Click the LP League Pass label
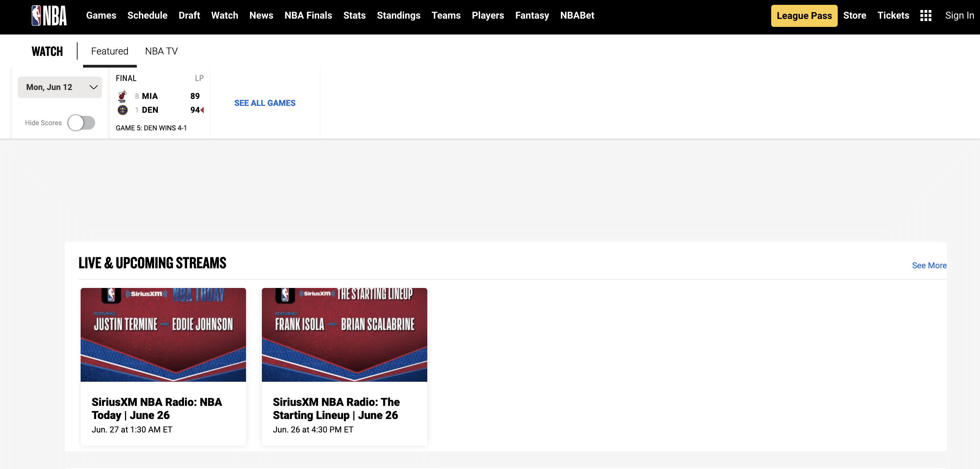 coord(200,78)
